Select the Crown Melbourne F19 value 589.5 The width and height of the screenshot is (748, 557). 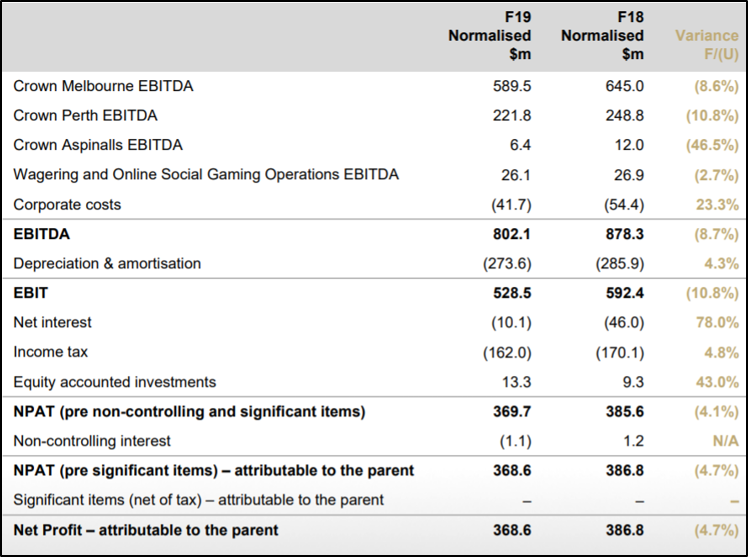pyautogui.click(x=512, y=86)
